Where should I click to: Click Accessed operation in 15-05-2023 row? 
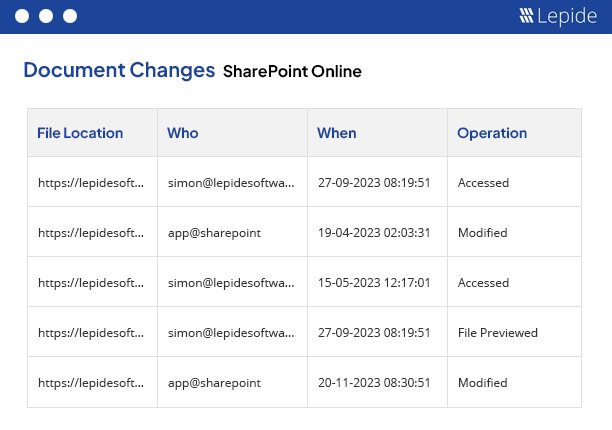(x=483, y=283)
